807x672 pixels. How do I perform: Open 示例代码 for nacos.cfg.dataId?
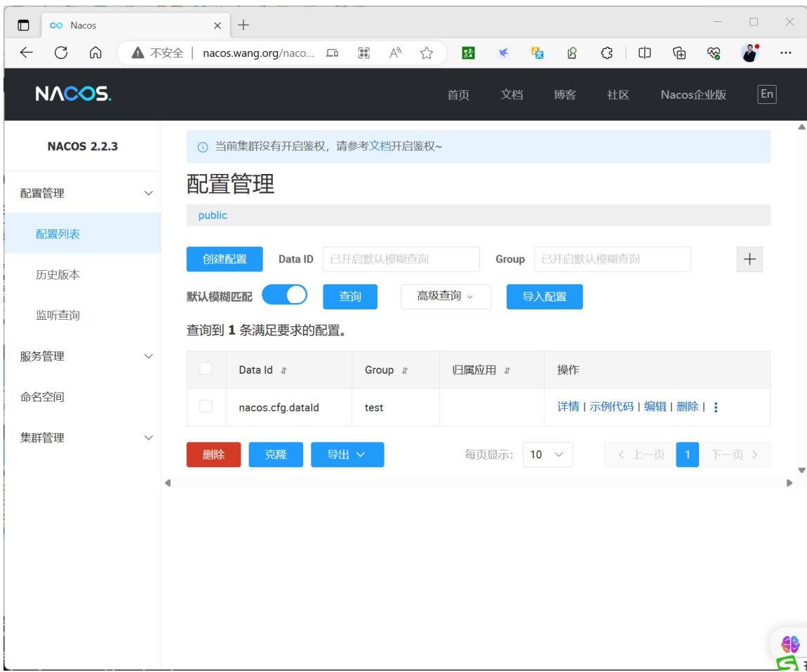(611, 406)
